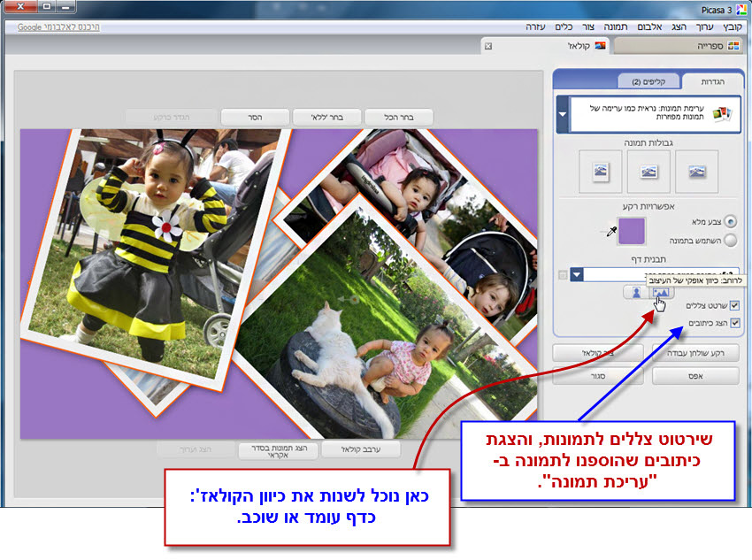This screenshot has height=560, width=752.
Task: Click the קולאז' tab picture icon
Action: 600,46
